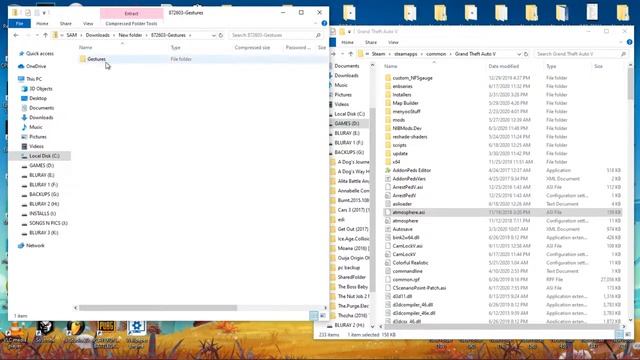Go back in the Gestures window
Image resolution: width=640 pixels, height=360 pixels.
pos(16,36)
